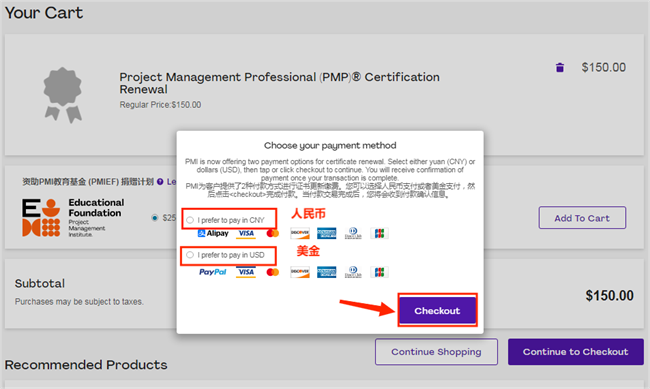Screen dimensions: 650x389
Task: Choose the $25 donation radio button
Action: coord(155,218)
